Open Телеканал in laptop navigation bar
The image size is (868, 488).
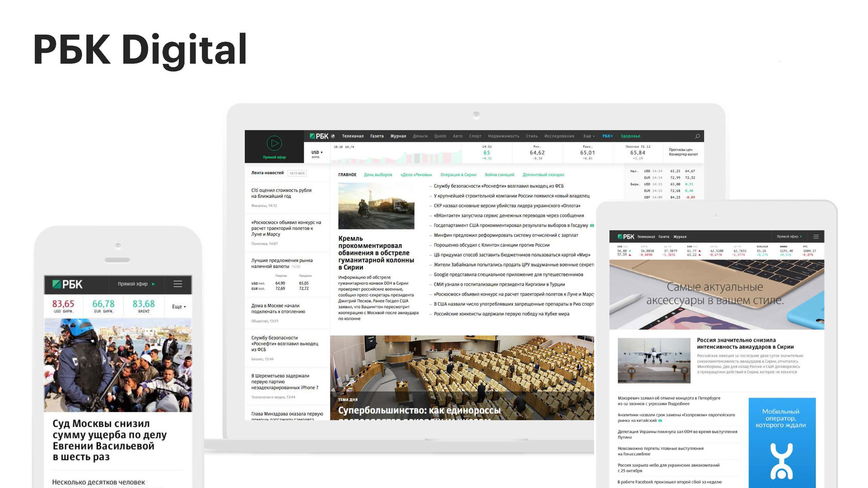[x=353, y=136]
